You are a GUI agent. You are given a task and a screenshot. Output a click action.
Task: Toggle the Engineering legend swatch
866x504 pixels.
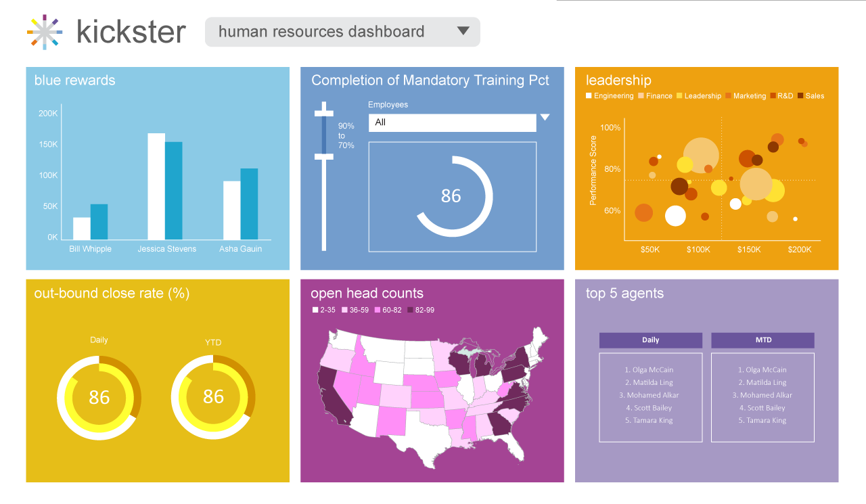click(589, 96)
